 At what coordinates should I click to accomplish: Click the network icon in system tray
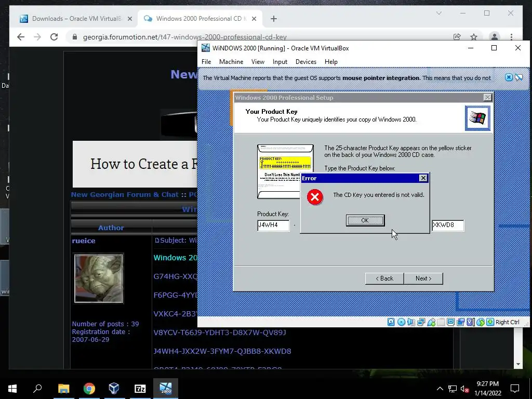(x=453, y=389)
